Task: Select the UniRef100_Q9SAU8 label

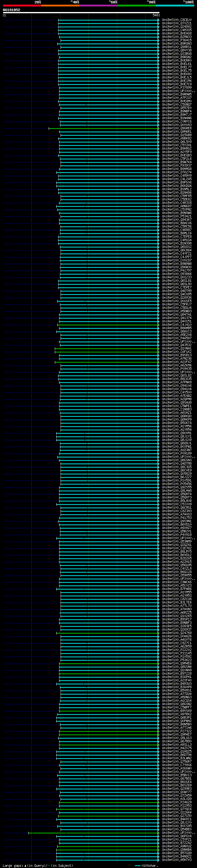Action: (176, 403)
